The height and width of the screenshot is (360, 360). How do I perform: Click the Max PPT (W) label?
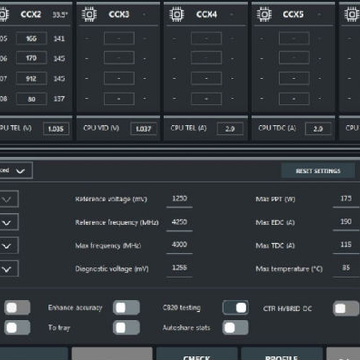tap(275, 199)
